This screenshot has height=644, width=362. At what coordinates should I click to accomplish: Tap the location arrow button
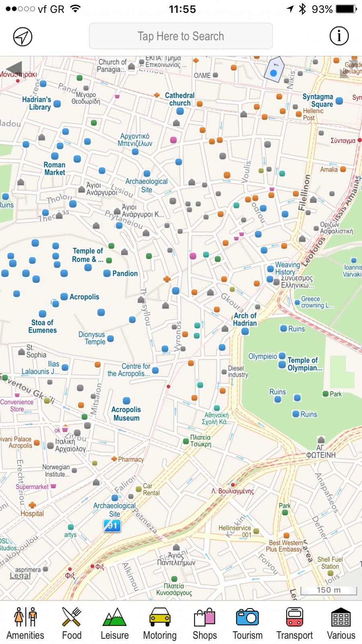pos(23,37)
